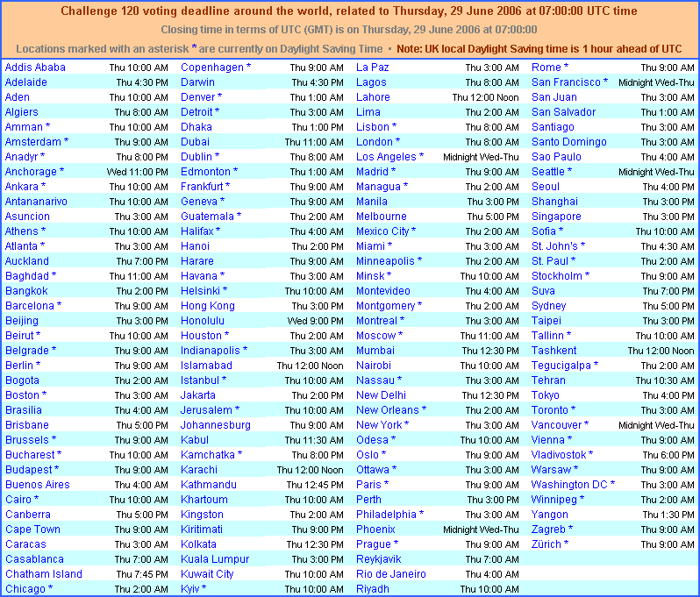The image size is (700, 597).
Task: Select the Dubai link
Action: (195, 142)
